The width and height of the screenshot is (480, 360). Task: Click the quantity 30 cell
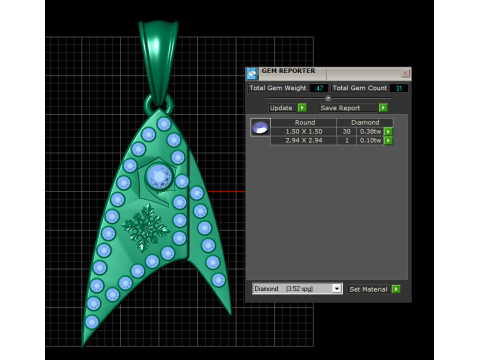coord(347,132)
